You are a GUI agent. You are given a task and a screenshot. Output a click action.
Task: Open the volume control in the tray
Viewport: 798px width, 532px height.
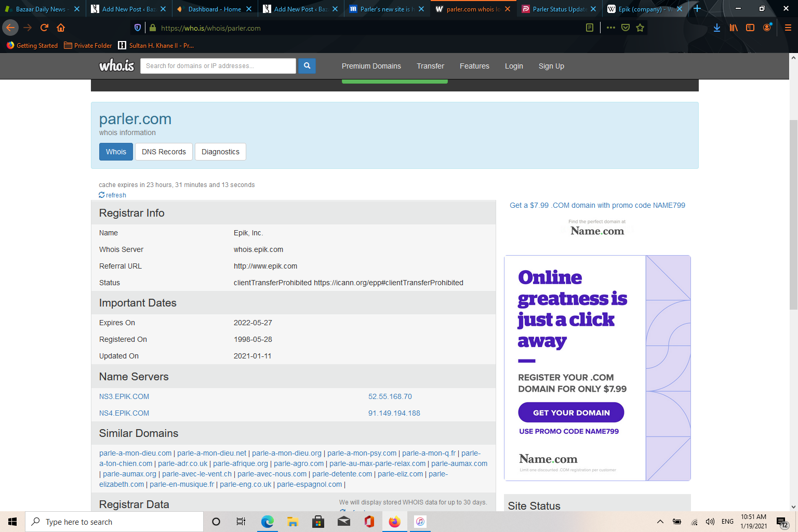point(710,522)
